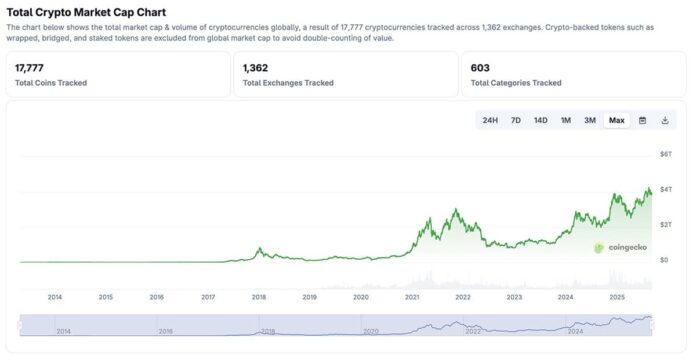
Task: Open the Total Exchanges Tracked card
Action: click(x=346, y=75)
